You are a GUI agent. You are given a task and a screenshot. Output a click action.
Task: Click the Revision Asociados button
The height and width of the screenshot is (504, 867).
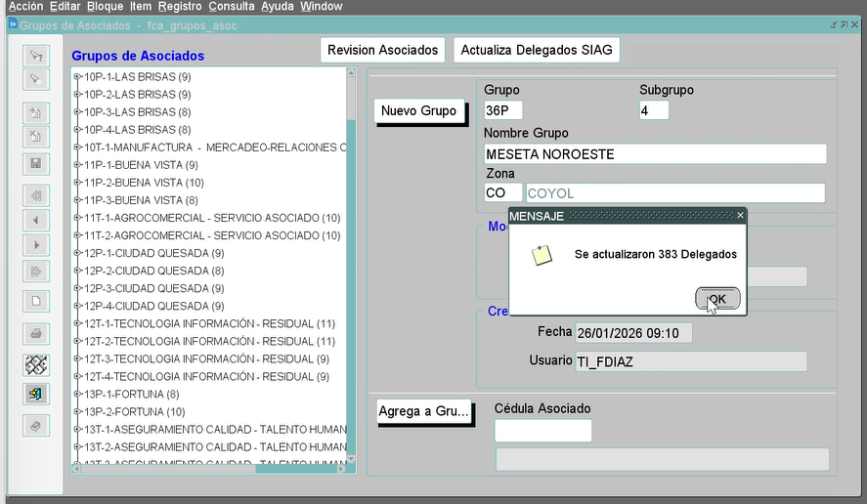(382, 50)
